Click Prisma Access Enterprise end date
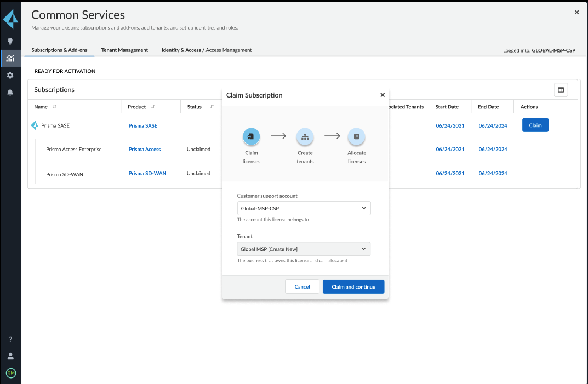588x384 pixels. point(493,149)
